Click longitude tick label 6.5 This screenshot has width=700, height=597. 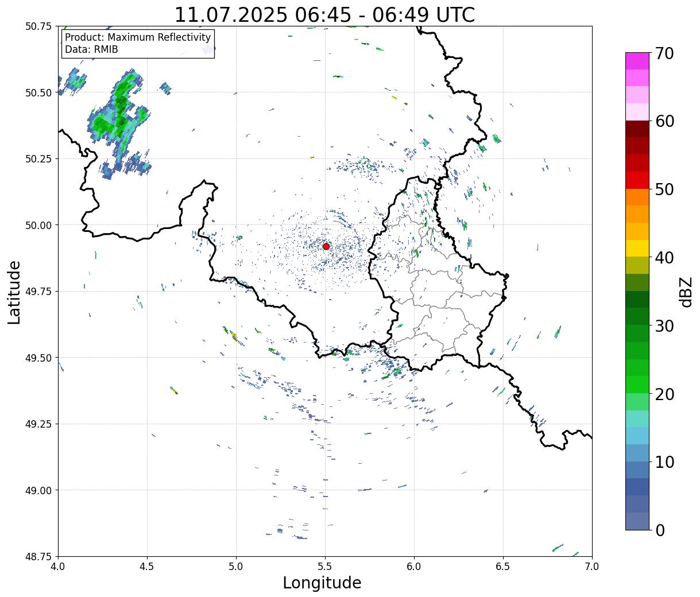point(503,567)
